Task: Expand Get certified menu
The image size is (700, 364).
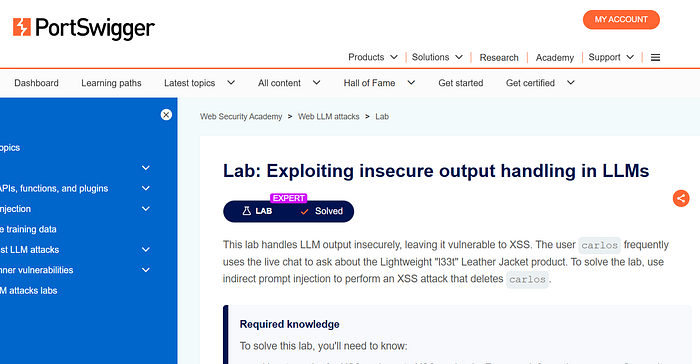Action: (x=540, y=83)
